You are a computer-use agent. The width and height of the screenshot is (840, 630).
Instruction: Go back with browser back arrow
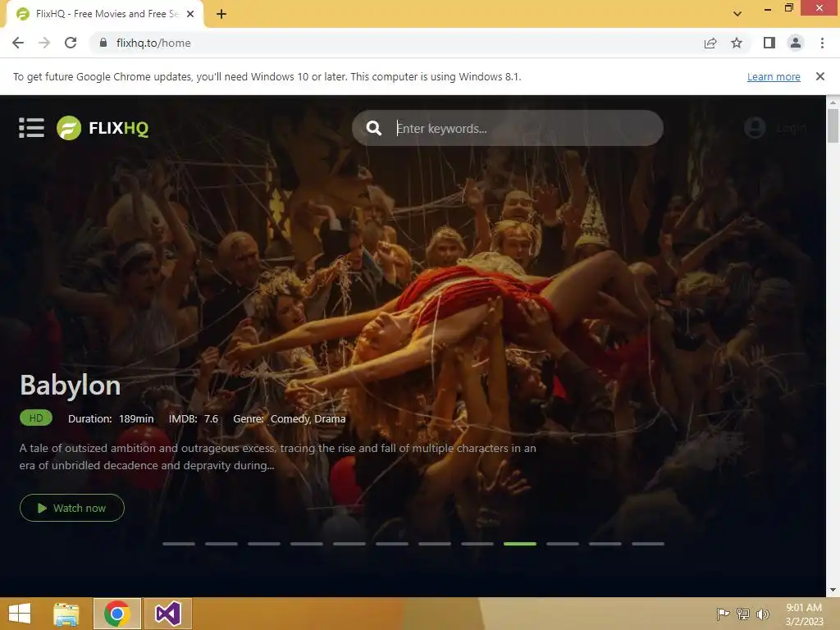coord(18,43)
